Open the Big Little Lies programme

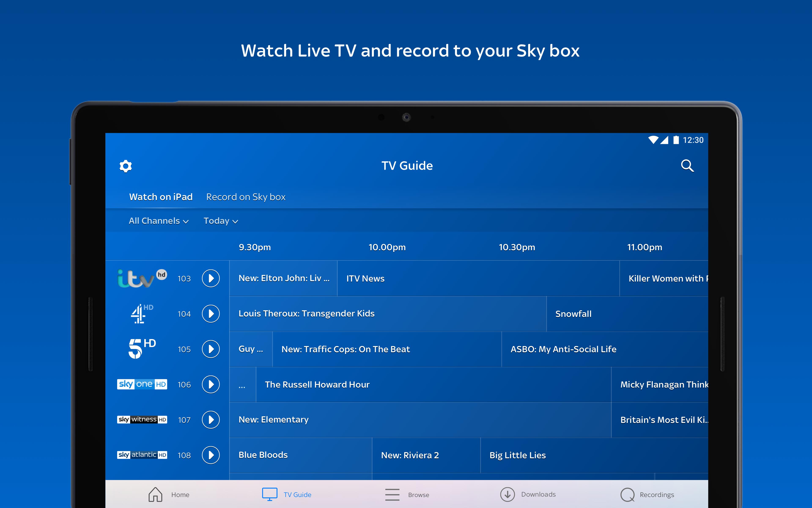(x=594, y=455)
